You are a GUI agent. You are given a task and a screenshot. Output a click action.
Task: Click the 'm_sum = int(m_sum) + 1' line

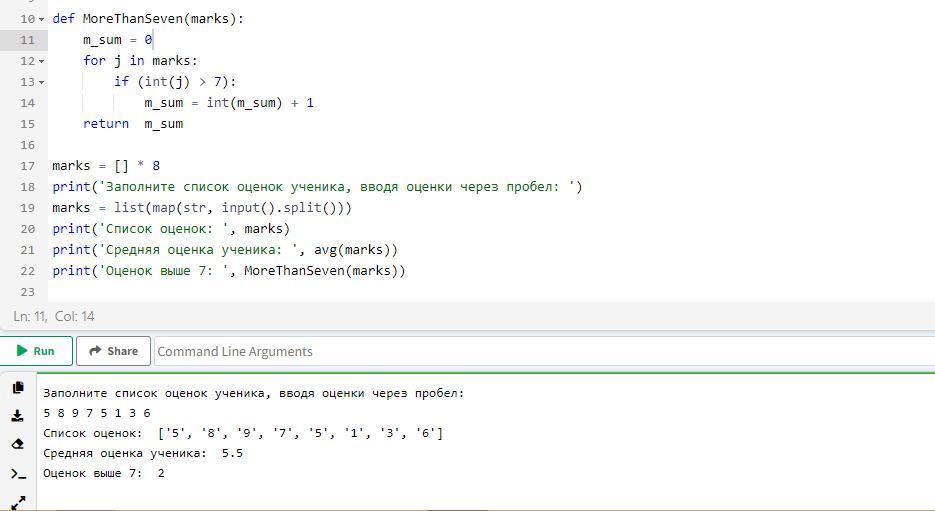(x=229, y=103)
